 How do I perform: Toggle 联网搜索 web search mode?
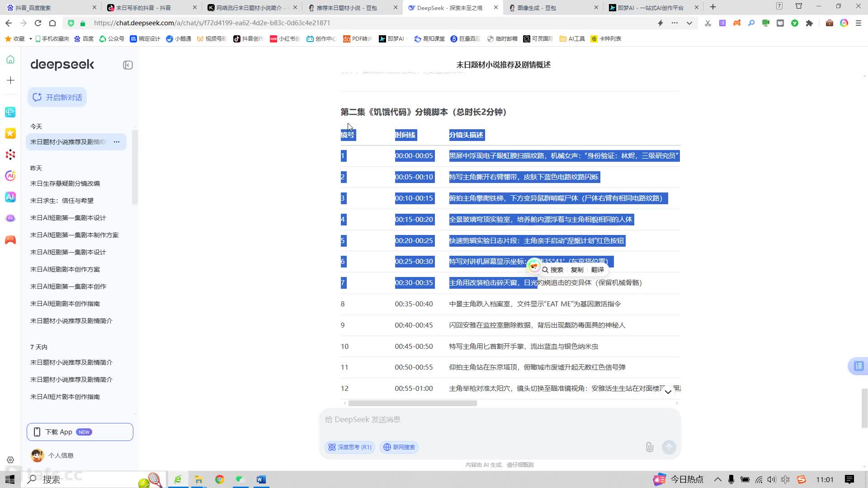(x=399, y=447)
